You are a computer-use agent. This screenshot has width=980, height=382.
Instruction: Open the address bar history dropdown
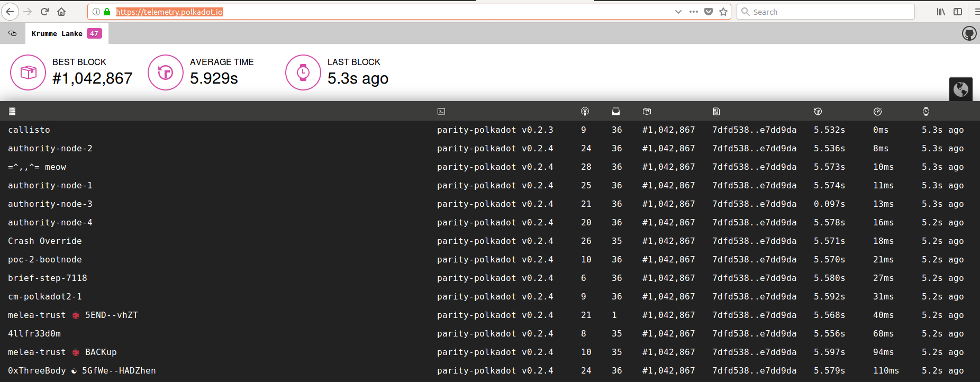tap(678, 12)
